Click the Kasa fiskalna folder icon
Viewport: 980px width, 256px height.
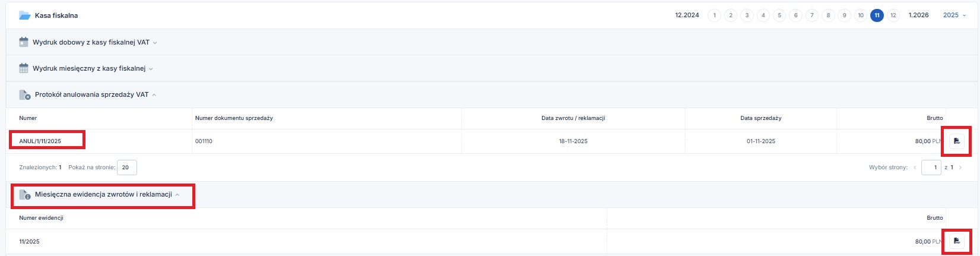(24, 15)
